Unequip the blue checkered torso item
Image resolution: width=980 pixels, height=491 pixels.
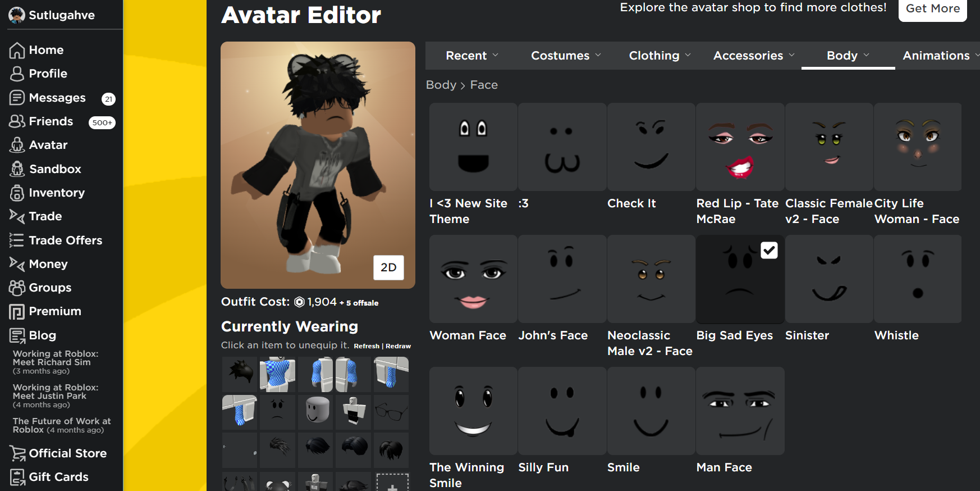[277, 374]
